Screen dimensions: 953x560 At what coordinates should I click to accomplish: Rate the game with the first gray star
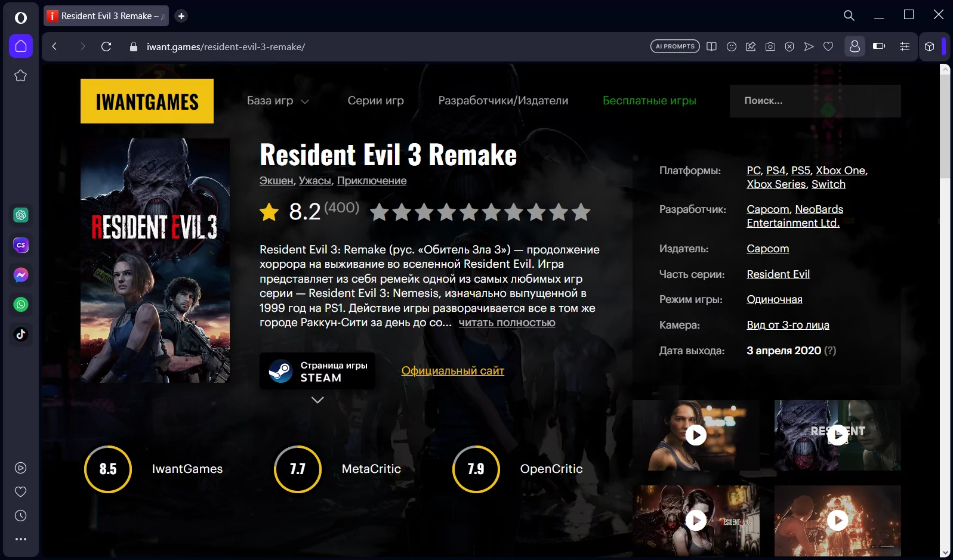(x=380, y=212)
